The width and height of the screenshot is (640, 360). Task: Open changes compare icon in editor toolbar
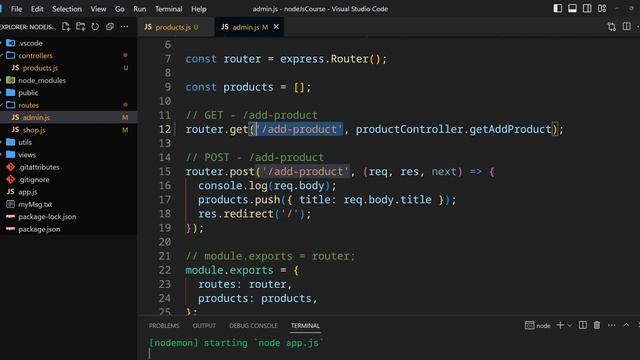point(611,27)
